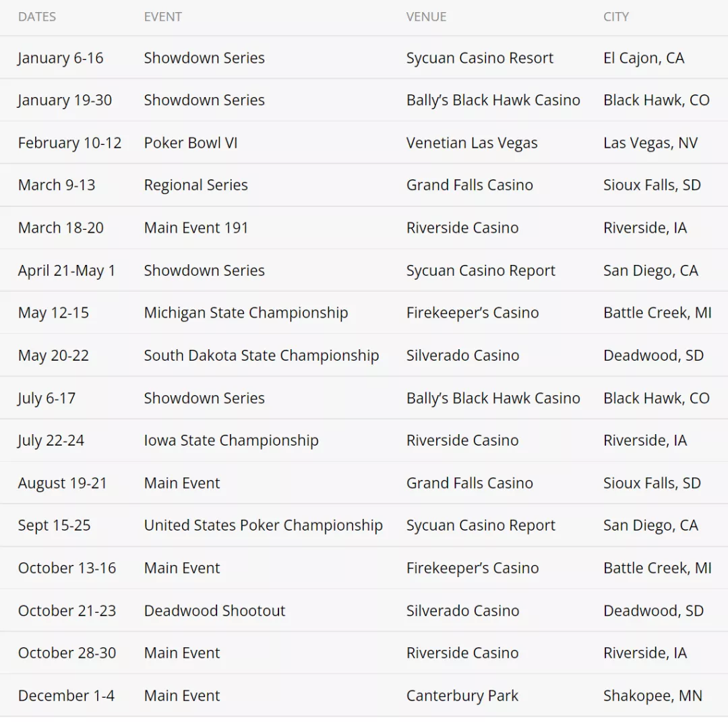Select Sycuan Casino Resort venue

pyautogui.click(x=480, y=58)
